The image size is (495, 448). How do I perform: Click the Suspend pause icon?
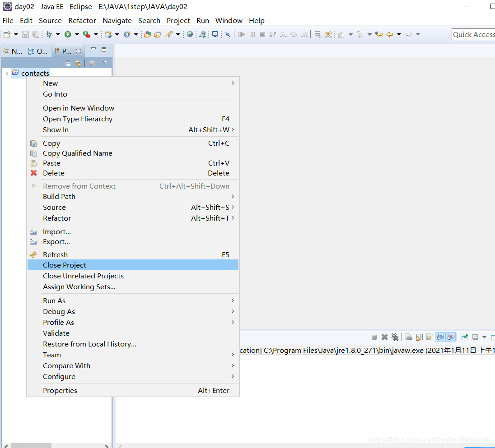(x=252, y=34)
